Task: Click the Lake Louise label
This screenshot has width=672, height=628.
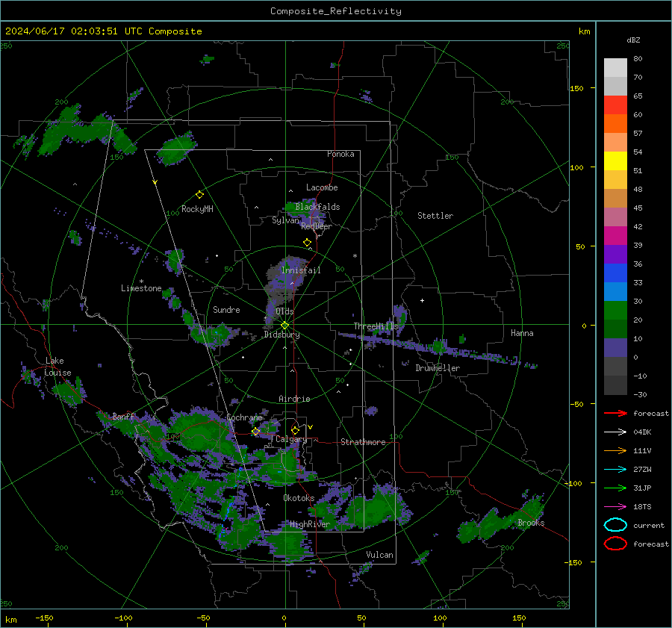Action: pos(57,367)
